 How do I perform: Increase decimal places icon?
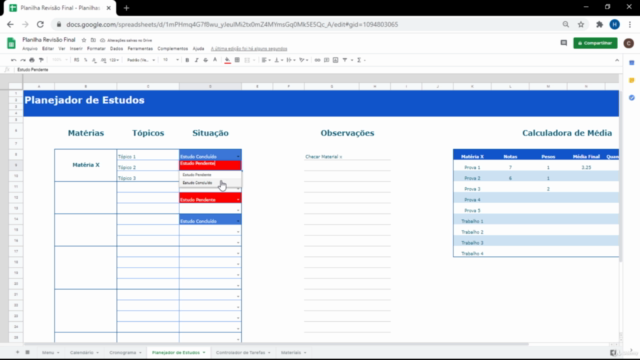click(103, 60)
